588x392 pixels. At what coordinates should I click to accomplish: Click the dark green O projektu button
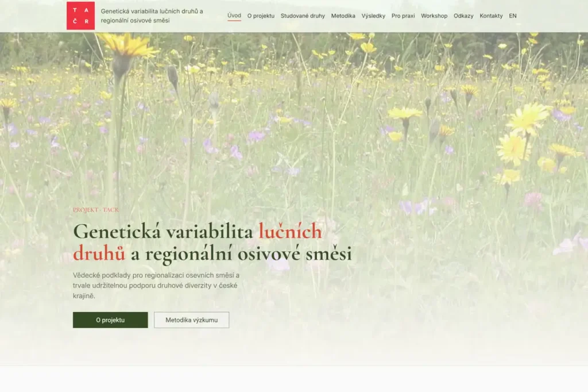click(x=110, y=320)
